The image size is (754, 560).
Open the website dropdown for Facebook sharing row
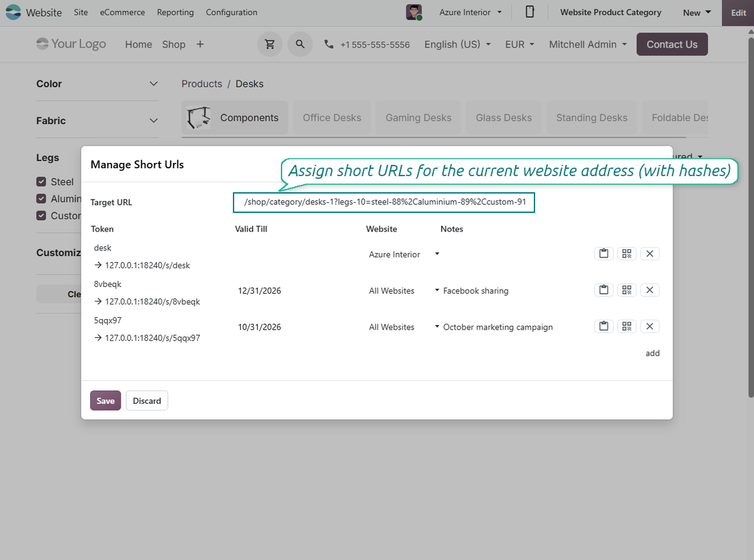click(404, 290)
